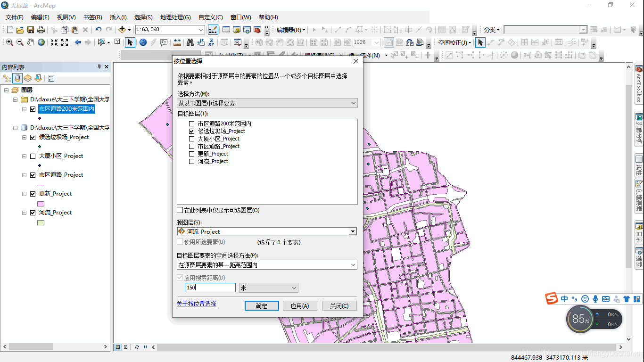Image resolution: width=644 pixels, height=362 pixels.
Task: Collapse the 候选垃圾场_Project layer legend
Action: click(x=25, y=137)
